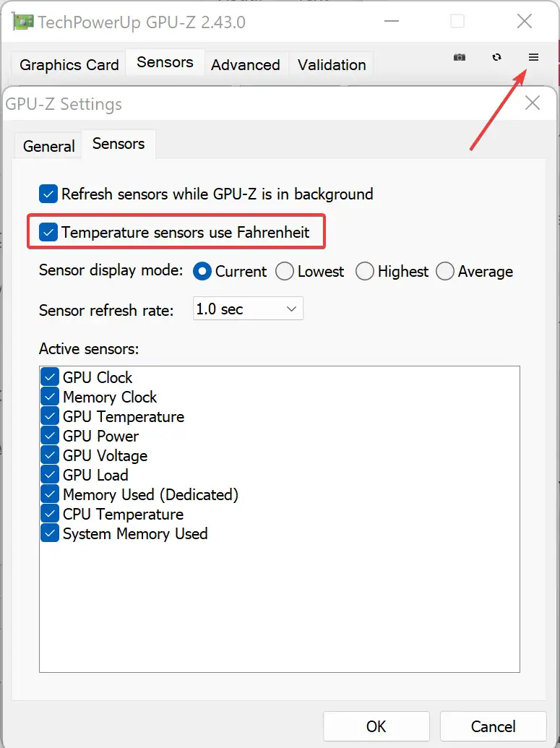Close the GPU-Z Settings dialog
This screenshot has height=748, width=560.
coord(533,103)
